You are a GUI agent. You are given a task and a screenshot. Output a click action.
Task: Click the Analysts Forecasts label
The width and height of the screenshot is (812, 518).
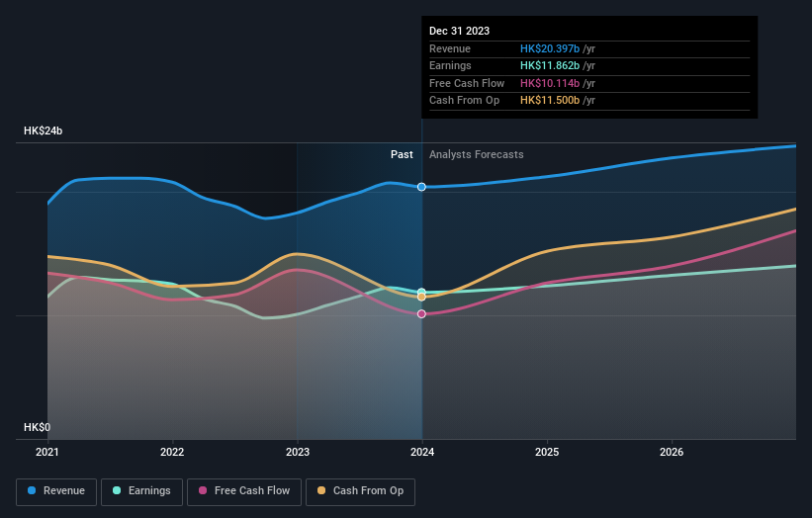coord(477,155)
